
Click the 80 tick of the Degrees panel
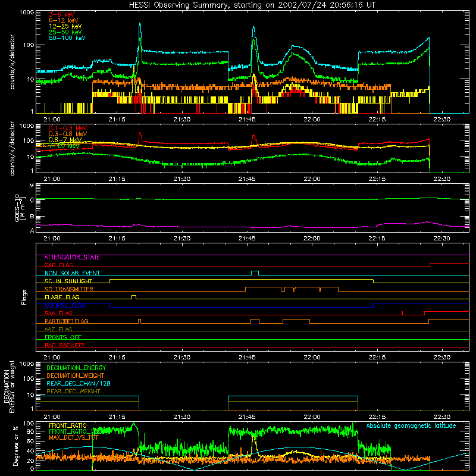(x=30, y=431)
